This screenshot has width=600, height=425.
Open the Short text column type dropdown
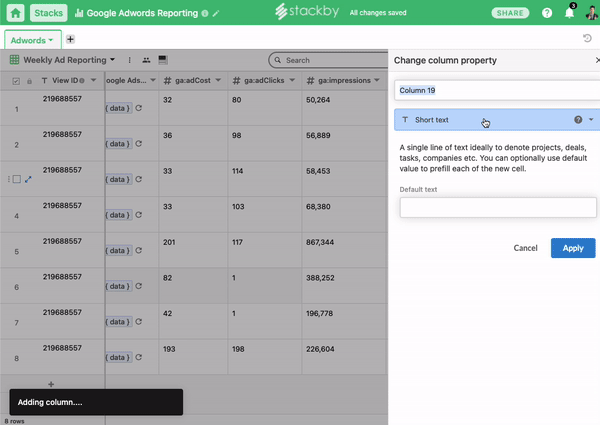click(x=497, y=120)
